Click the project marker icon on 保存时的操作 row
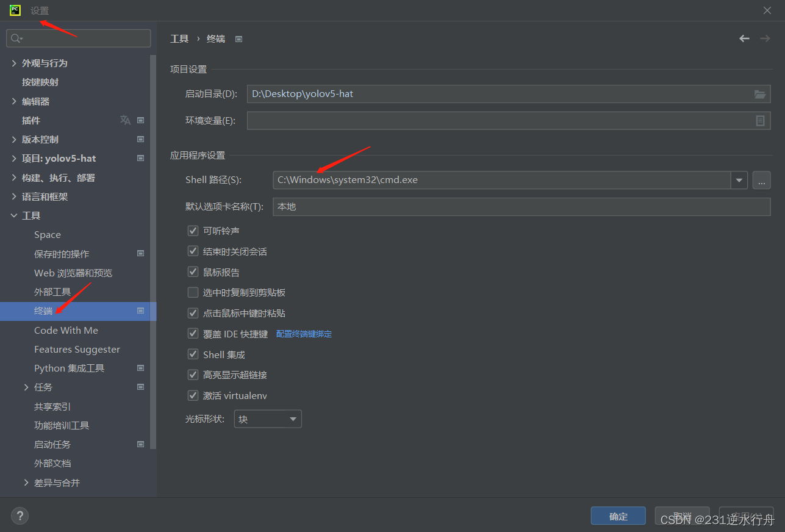This screenshot has width=785, height=532. (140, 253)
